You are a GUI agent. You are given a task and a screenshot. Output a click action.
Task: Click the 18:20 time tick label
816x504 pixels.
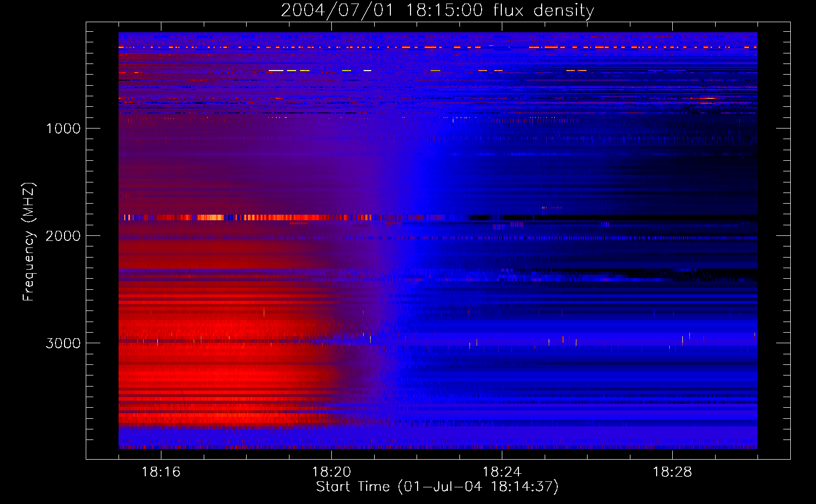coord(331,472)
